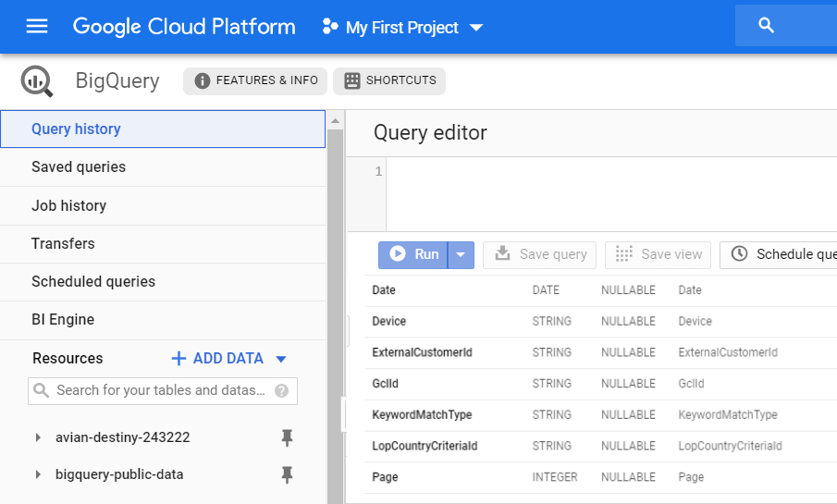Viewport: 837px width, 504px height.
Task: Open Job history
Action: click(68, 205)
